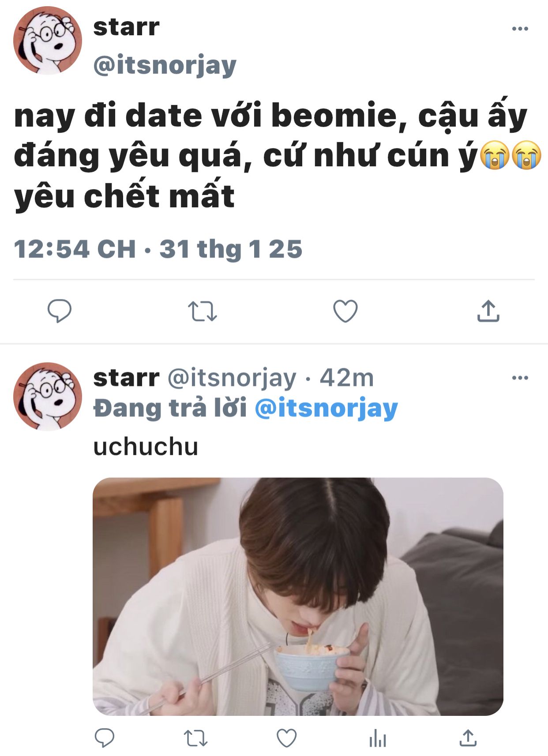Open starr's avatar on the reply tweet
The width and height of the screenshot is (548, 756).
[x=48, y=396]
